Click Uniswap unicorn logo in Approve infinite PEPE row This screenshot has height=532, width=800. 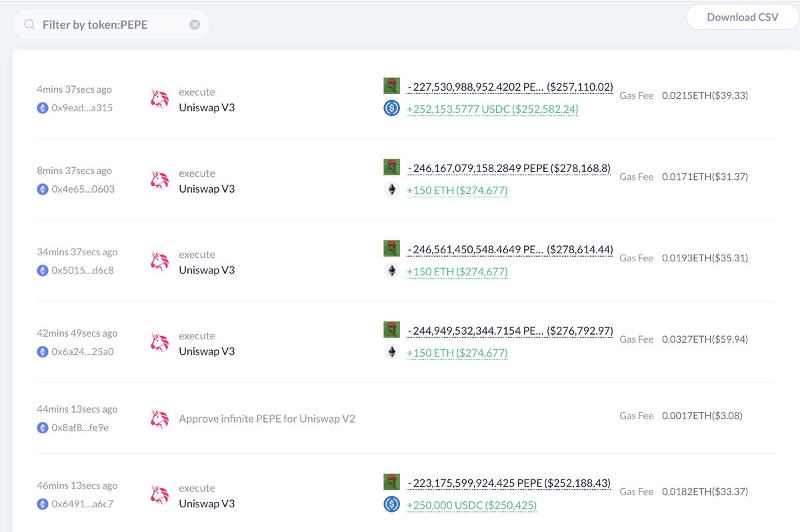pyautogui.click(x=159, y=419)
